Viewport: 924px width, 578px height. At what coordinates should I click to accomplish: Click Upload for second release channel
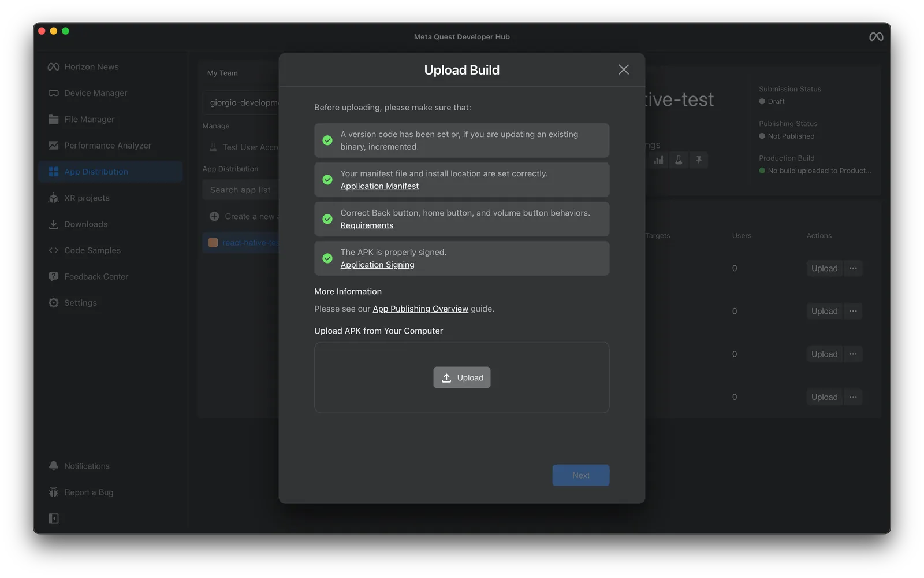pyautogui.click(x=824, y=311)
